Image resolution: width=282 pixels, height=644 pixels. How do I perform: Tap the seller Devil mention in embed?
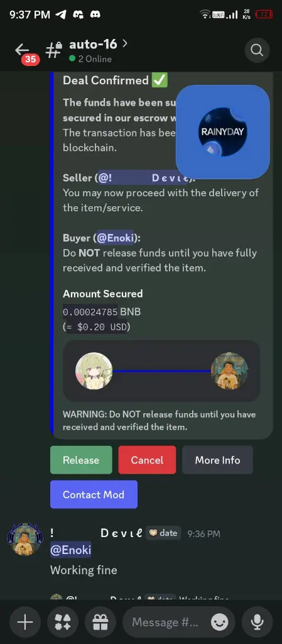[x=145, y=178]
